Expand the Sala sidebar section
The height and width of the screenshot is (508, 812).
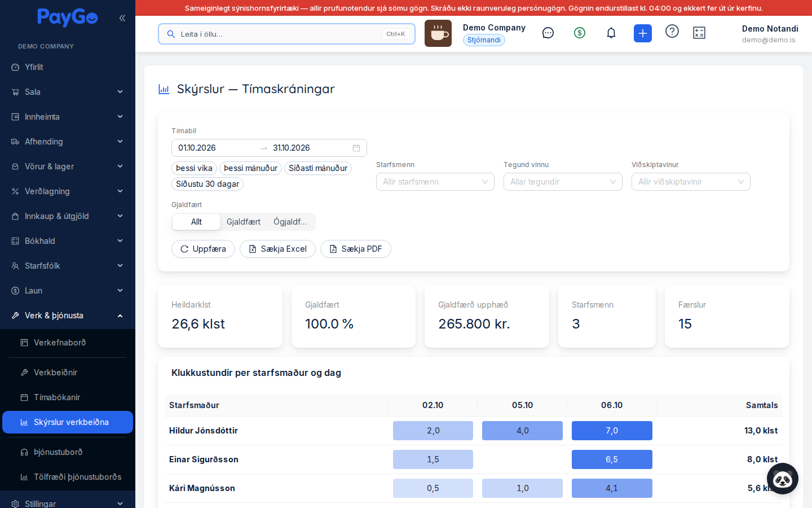68,92
